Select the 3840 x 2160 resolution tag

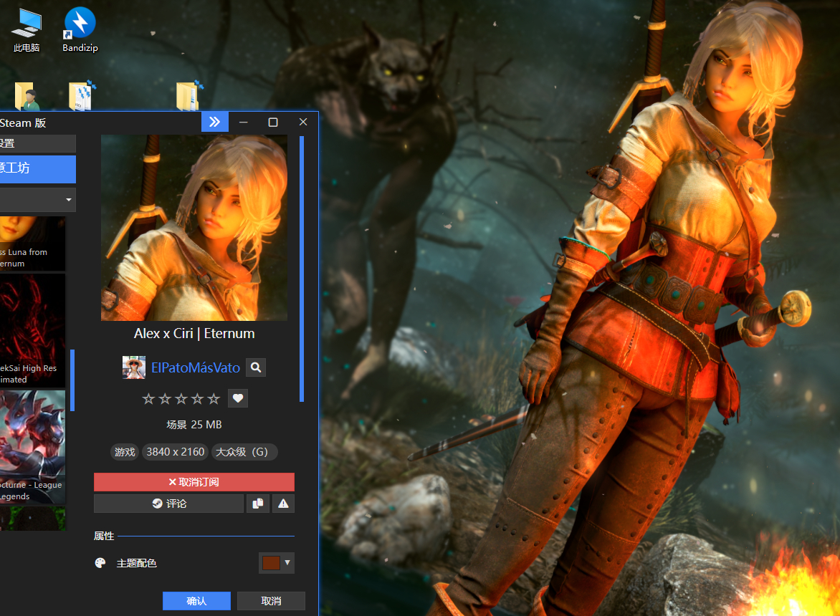175,452
